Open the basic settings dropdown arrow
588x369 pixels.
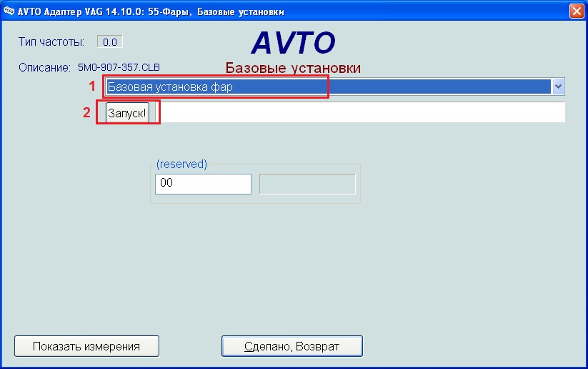(x=558, y=87)
